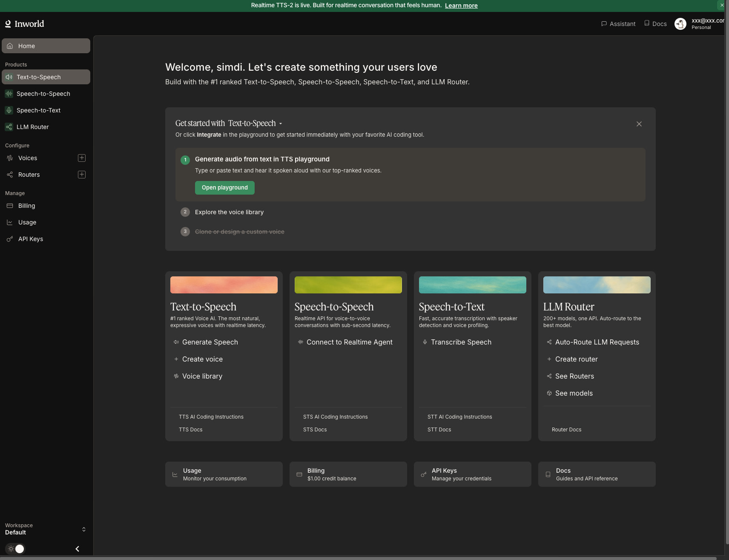The width and height of the screenshot is (729, 560).
Task: Open the Workspace Default switcher
Action: coord(46,529)
